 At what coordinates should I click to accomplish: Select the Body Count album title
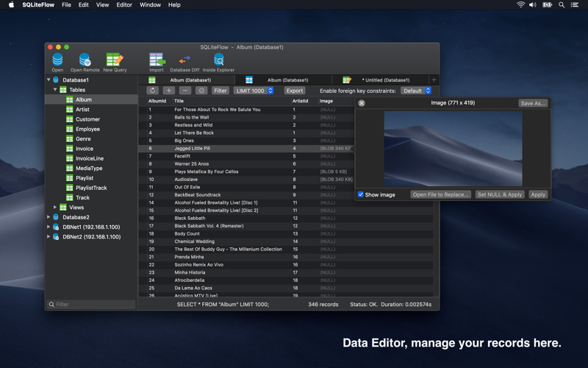tap(187, 233)
